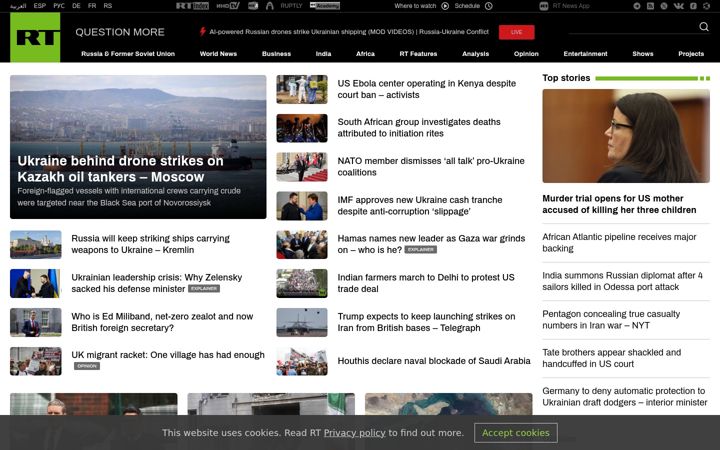Open the AI-powered Russian drones ticker headline
This screenshot has width=720, height=450.
coord(349,32)
